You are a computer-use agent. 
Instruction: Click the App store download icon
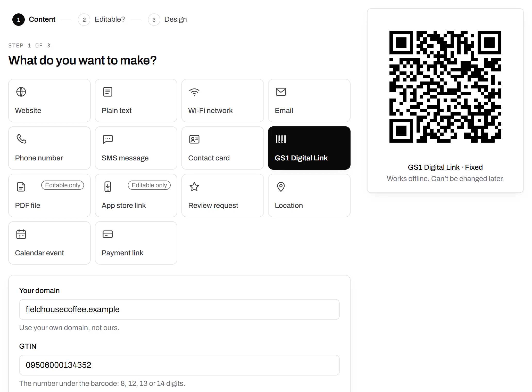click(108, 187)
